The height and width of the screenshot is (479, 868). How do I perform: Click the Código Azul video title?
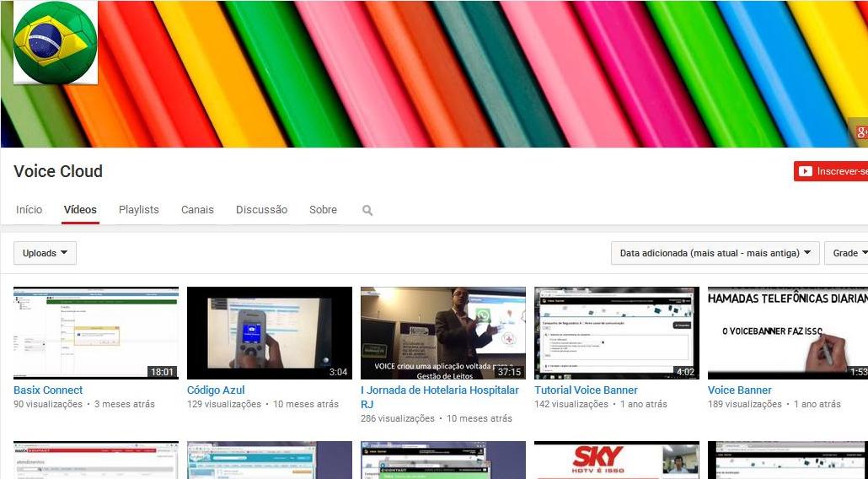(216, 390)
